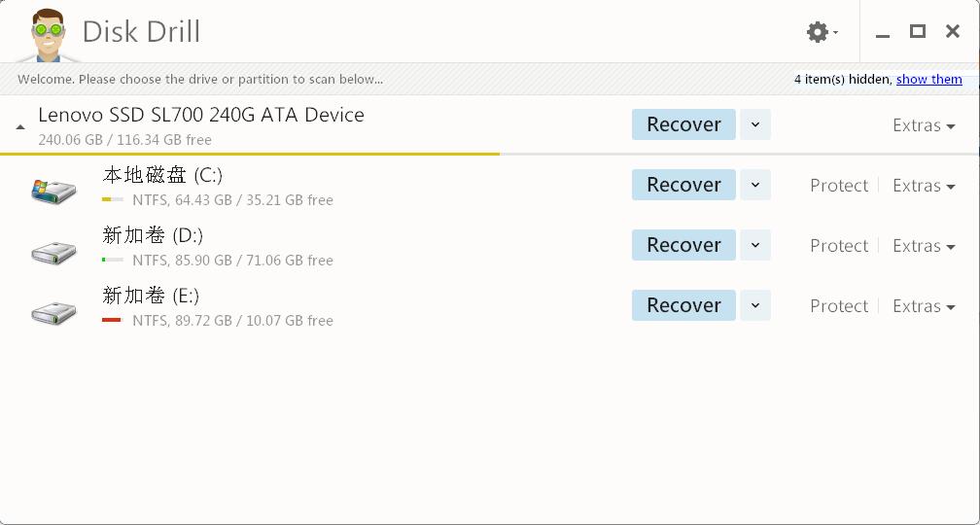
Task: Recover files from E: partition
Action: pos(683,305)
